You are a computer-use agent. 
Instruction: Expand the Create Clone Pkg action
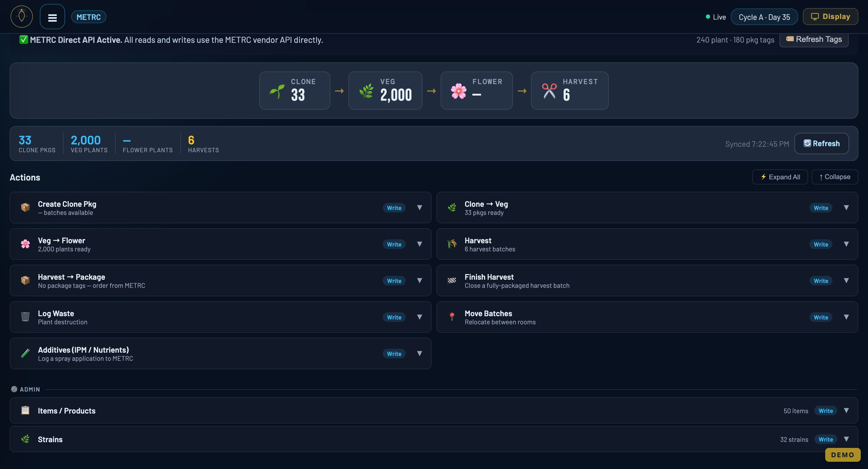point(420,208)
